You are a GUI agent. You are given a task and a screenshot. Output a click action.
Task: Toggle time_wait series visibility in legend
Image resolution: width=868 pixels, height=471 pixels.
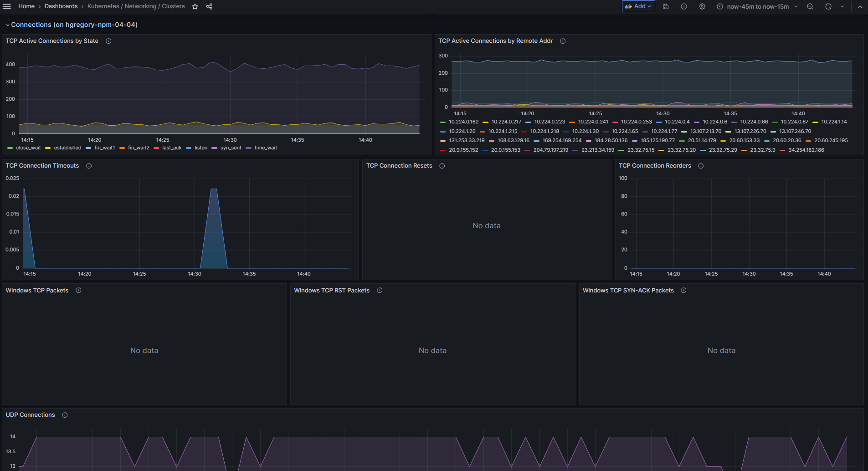click(266, 148)
